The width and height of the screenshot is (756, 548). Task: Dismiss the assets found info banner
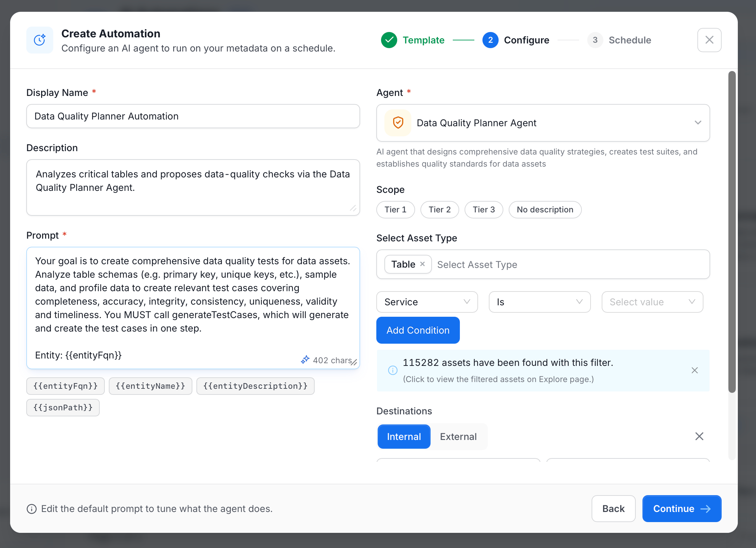pos(695,370)
